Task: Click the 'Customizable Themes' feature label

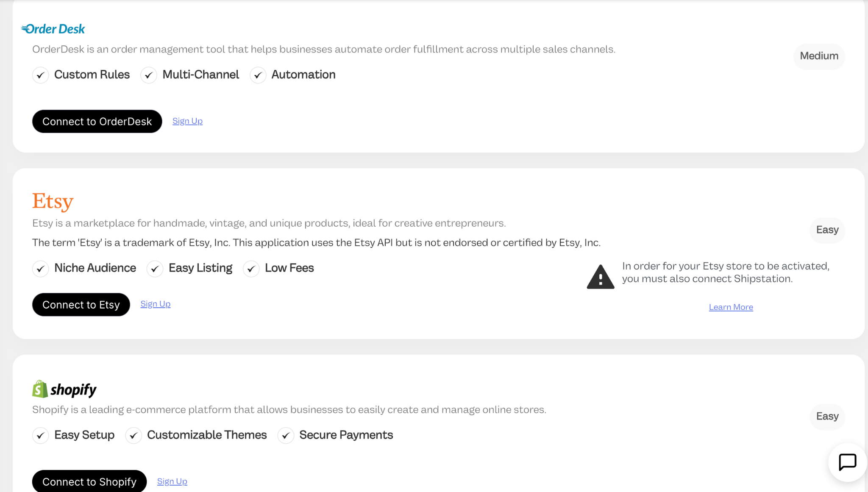Action: point(207,435)
